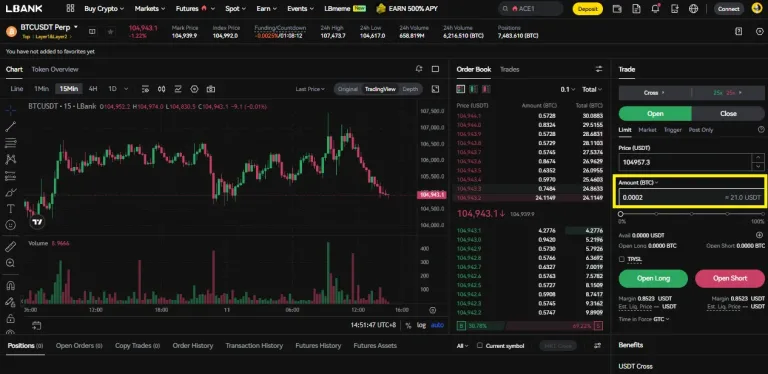This screenshot has width=768, height=374.
Task: Add BTCUSDT Perp to favorites star
Action: [x=110, y=32]
